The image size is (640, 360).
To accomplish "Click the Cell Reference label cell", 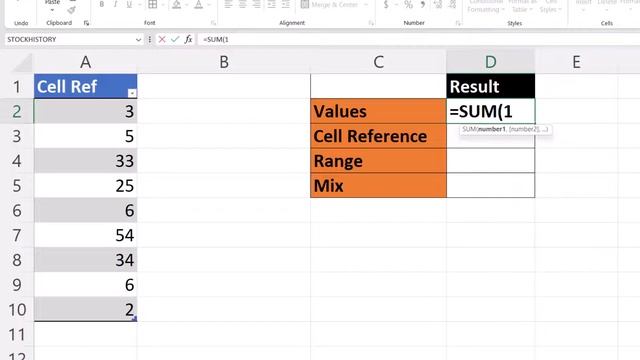I will point(378,136).
